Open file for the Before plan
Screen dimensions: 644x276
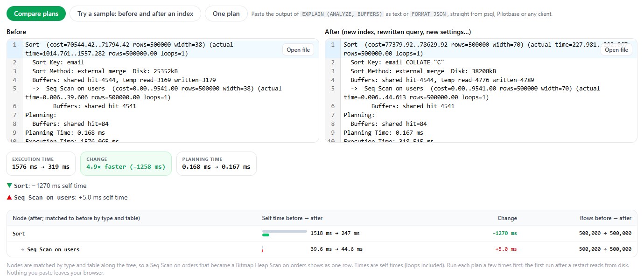pos(298,50)
